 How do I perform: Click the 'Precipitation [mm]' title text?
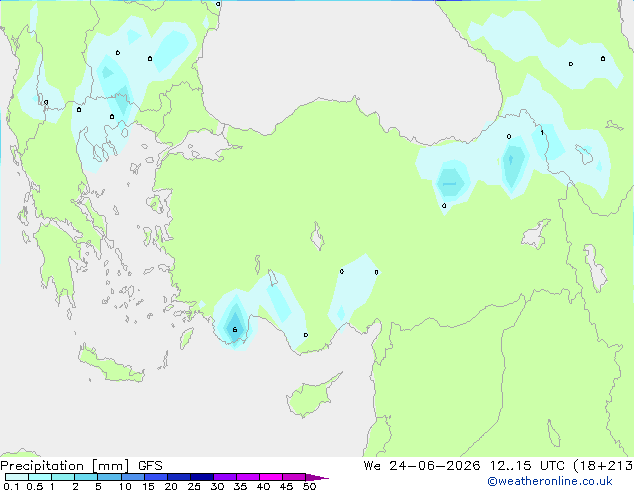(65, 466)
